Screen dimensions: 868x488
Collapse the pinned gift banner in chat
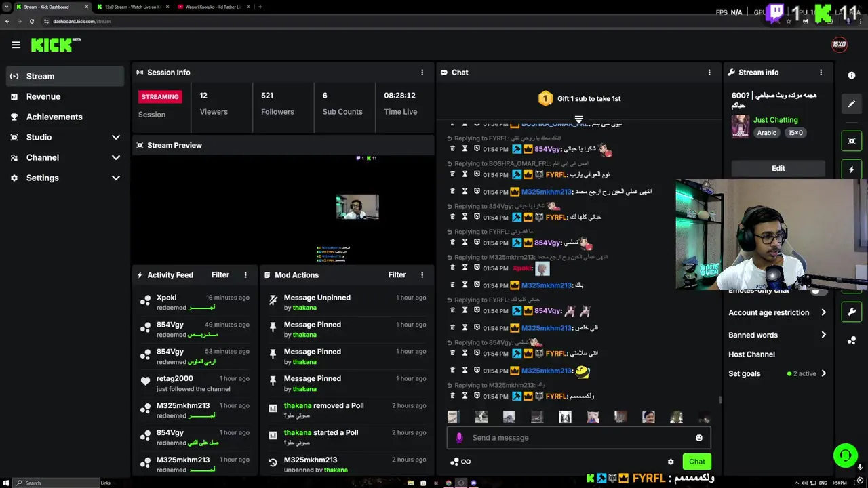[578, 119]
